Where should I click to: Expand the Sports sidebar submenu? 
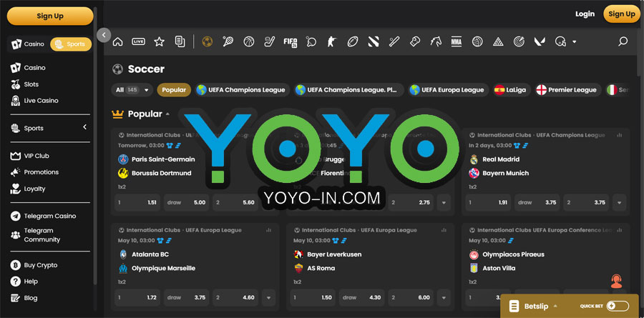coord(85,127)
